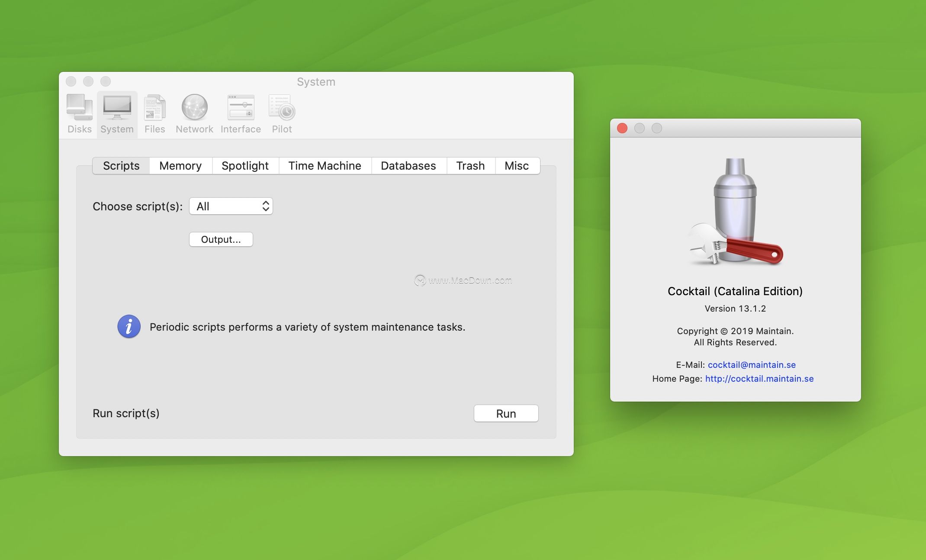Open the Databases tab
This screenshot has width=926, height=560.
coord(408,166)
